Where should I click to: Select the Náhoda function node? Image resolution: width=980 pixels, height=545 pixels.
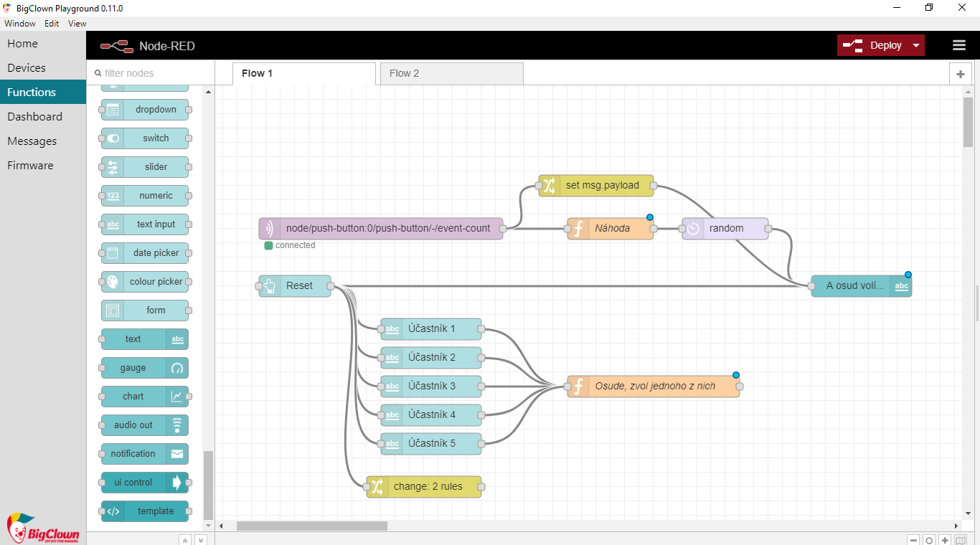(611, 229)
